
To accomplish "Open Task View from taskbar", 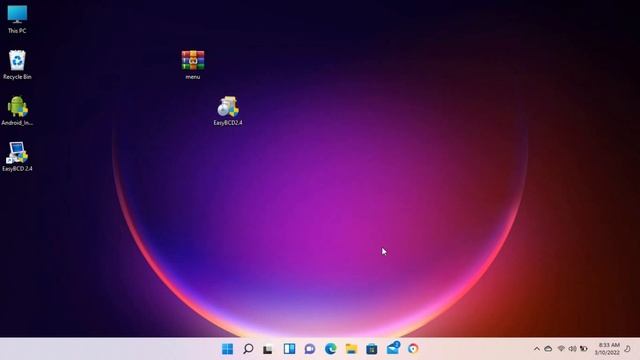I will (x=268, y=349).
